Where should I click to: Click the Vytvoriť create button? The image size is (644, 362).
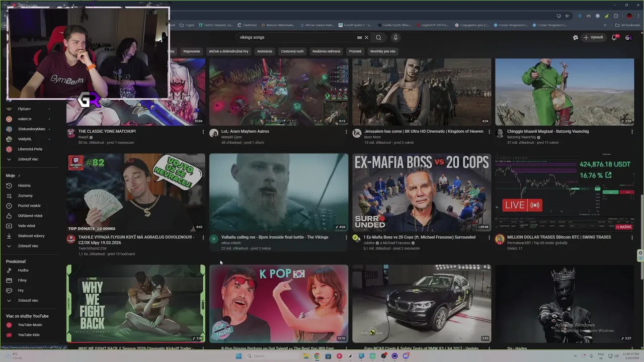(x=593, y=37)
